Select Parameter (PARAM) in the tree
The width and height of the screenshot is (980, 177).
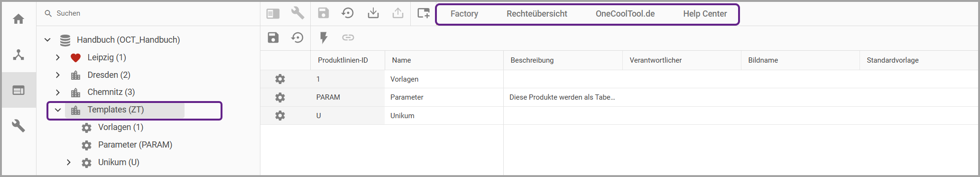[x=135, y=145]
